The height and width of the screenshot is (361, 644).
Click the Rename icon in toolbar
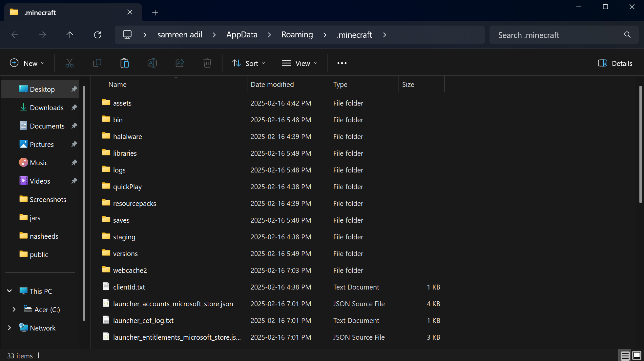click(x=152, y=63)
